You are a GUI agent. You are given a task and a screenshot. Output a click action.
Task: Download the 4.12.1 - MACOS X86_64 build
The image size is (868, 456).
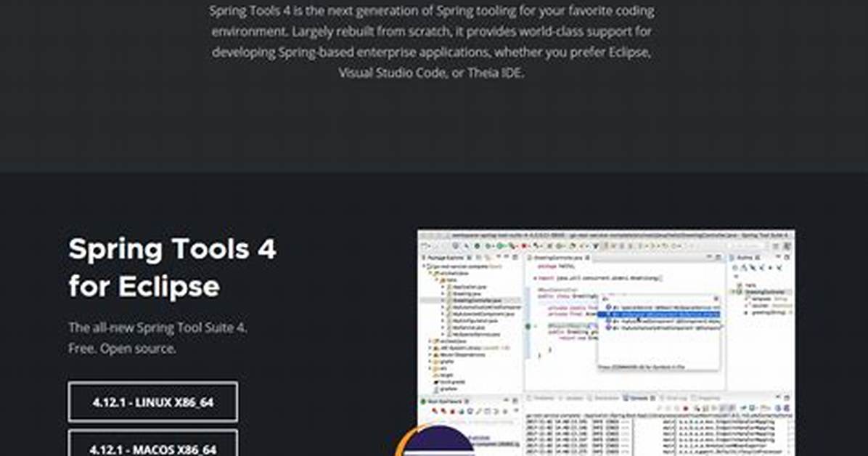153,443
